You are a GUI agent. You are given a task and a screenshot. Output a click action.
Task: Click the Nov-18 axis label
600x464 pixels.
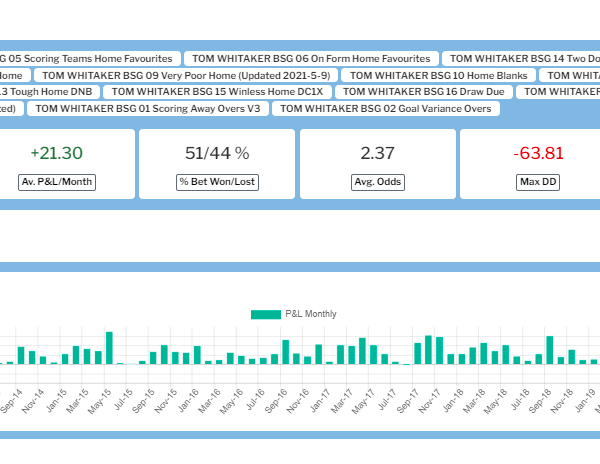click(x=562, y=401)
